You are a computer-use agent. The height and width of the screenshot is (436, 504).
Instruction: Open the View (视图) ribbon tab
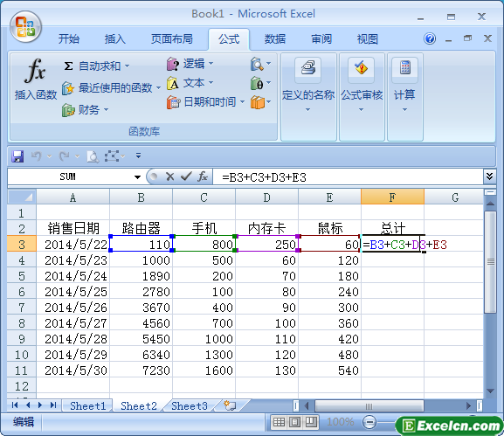[x=368, y=39]
